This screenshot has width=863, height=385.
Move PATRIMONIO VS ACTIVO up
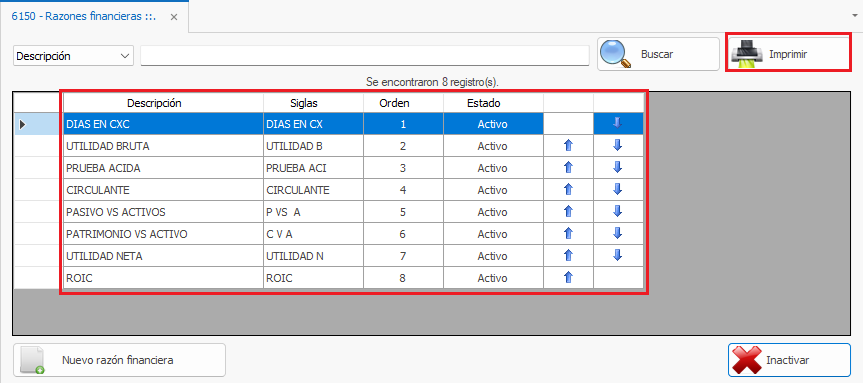[569, 234]
